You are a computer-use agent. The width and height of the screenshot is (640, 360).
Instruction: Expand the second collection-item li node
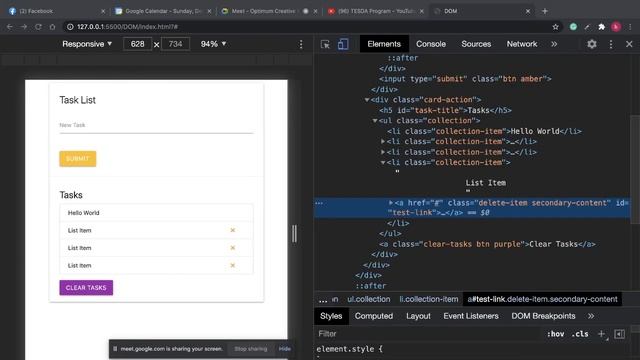[383, 142]
